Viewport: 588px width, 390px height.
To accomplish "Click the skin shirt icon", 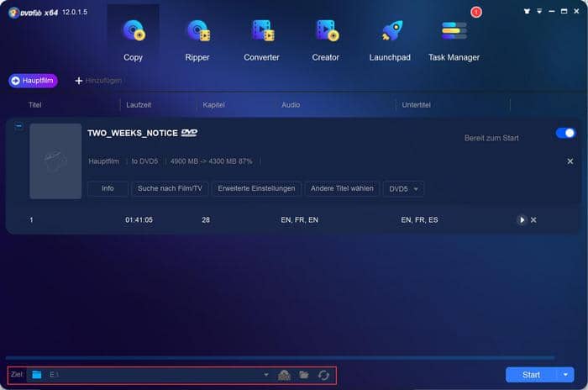I will pyautogui.click(x=527, y=11).
